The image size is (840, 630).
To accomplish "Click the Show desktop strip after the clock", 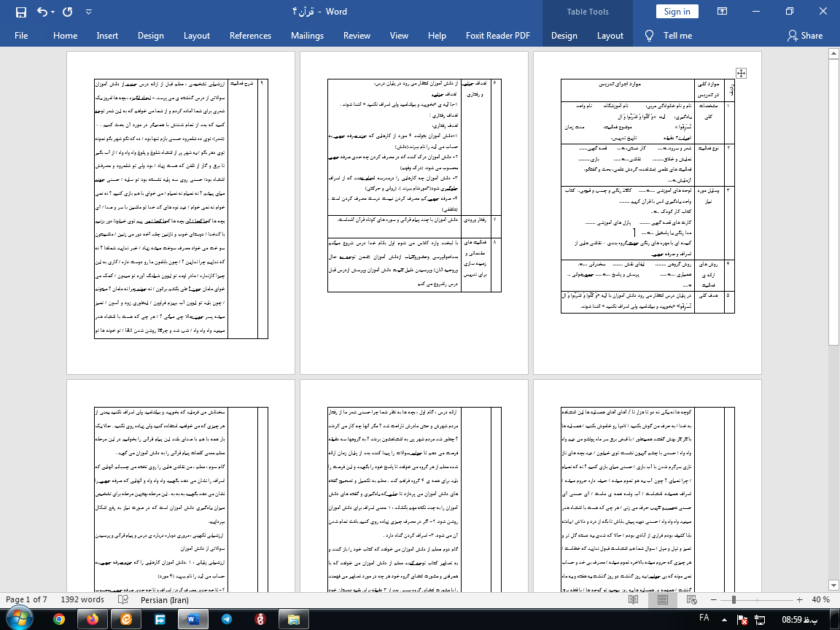I will pos(836,619).
